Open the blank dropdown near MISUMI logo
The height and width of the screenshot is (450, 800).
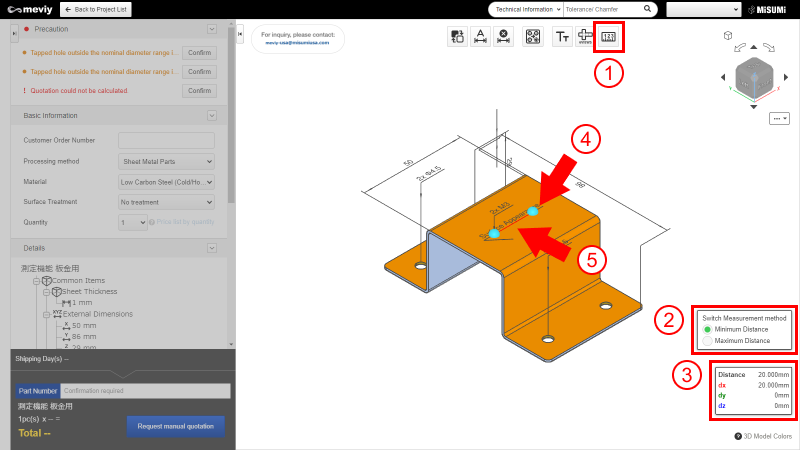click(703, 9)
